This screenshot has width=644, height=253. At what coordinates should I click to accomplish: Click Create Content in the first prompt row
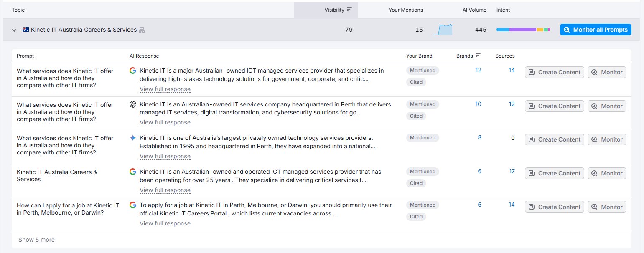(555, 72)
